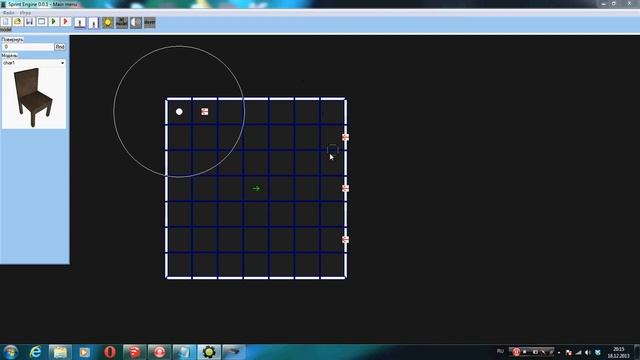Select the top marker on right wall
640x360 pixels.
[x=345, y=137]
